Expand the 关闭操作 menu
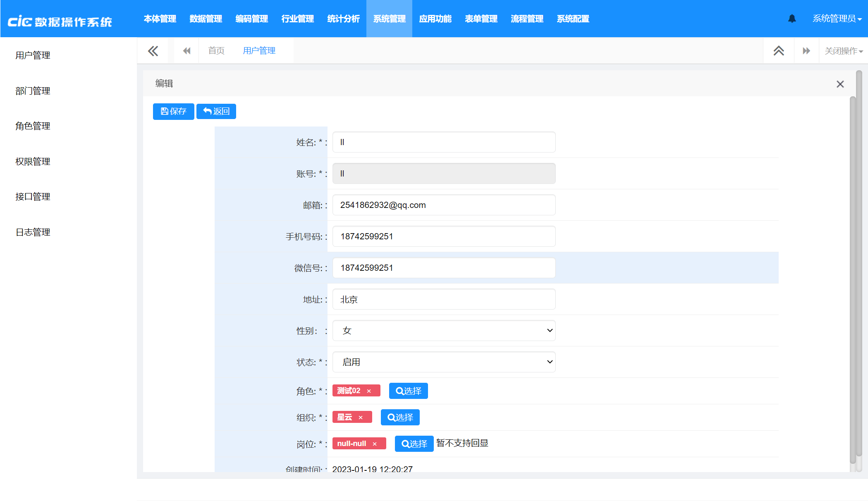Screen dimensions: 868x501 [x=844, y=51]
